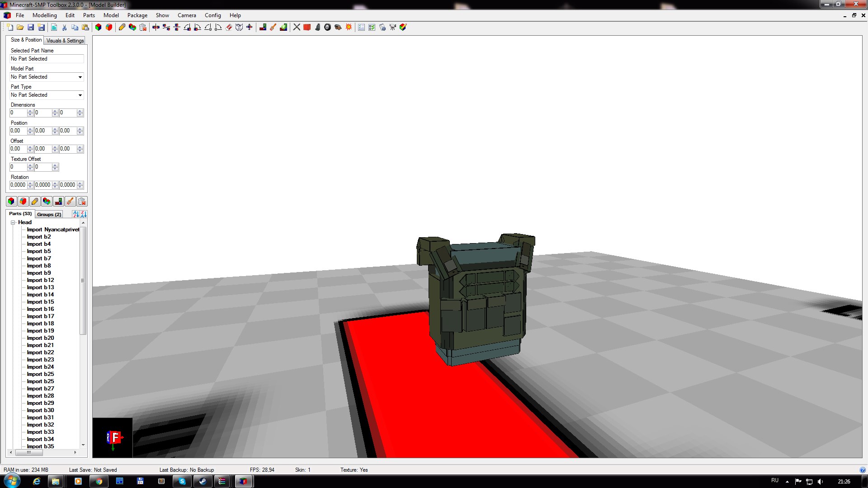Click the Open folder toolbar icon
The image size is (868, 488).
(20, 28)
